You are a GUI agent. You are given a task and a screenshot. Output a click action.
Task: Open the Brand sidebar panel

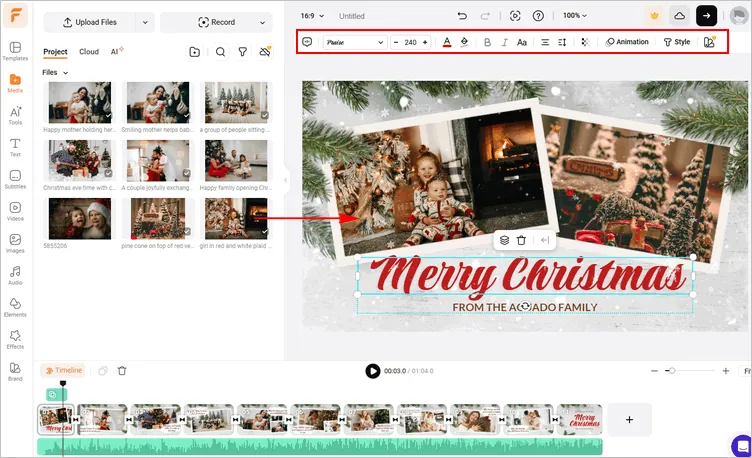pyautogui.click(x=15, y=372)
